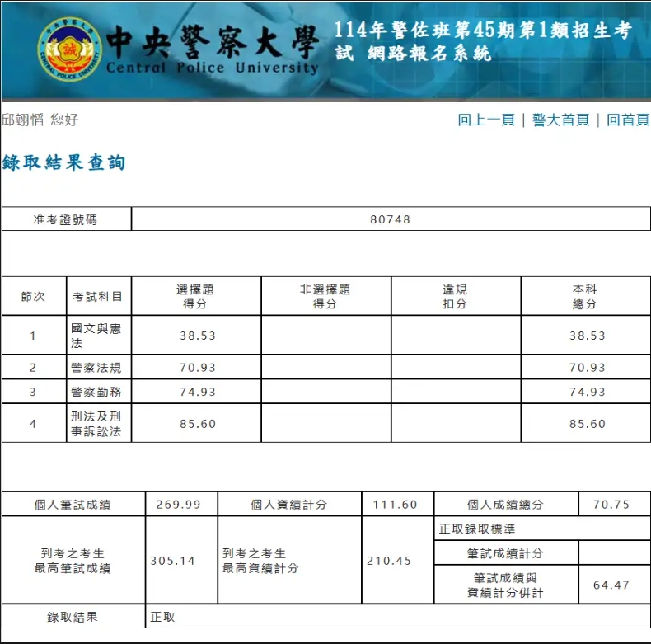The width and height of the screenshot is (651, 644).
Task: Select 74.93 in 選擇題得分 column
Action: pyautogui.click(x=198, y=392)
